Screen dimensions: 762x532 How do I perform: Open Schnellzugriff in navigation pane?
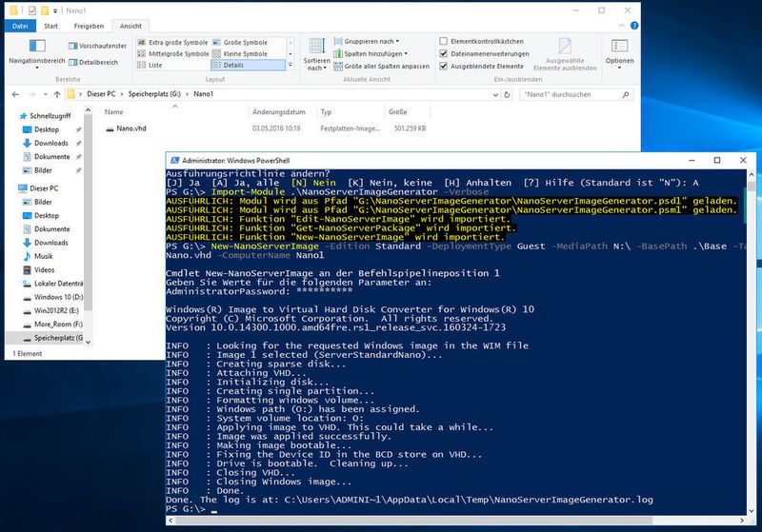[x=45, y=115]
